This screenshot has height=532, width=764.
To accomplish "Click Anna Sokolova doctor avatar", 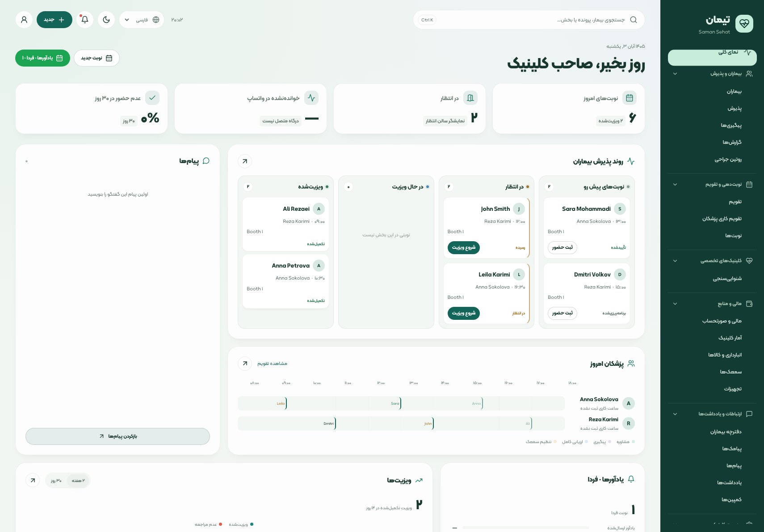I will coord(629,403).
